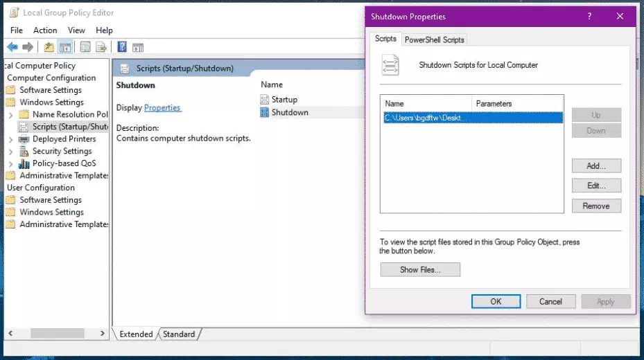This screenshot has height=360, width=644.
Task: Click the Forward arrow toolbar icon
Action: click(28, 47)
